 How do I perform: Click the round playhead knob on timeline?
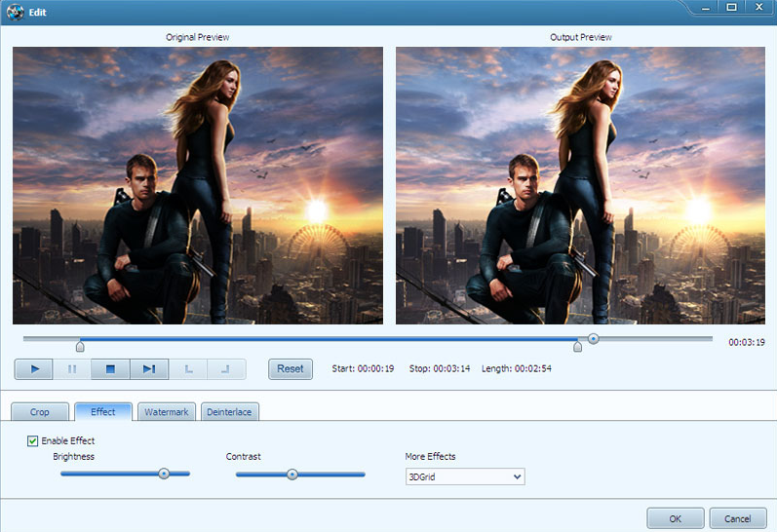click(x=593, y=338)
